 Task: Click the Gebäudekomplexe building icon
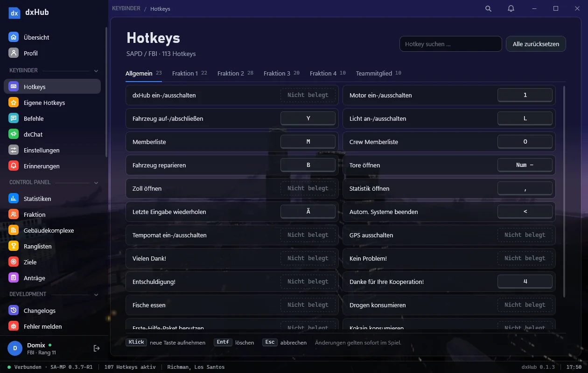pos(14,230)
